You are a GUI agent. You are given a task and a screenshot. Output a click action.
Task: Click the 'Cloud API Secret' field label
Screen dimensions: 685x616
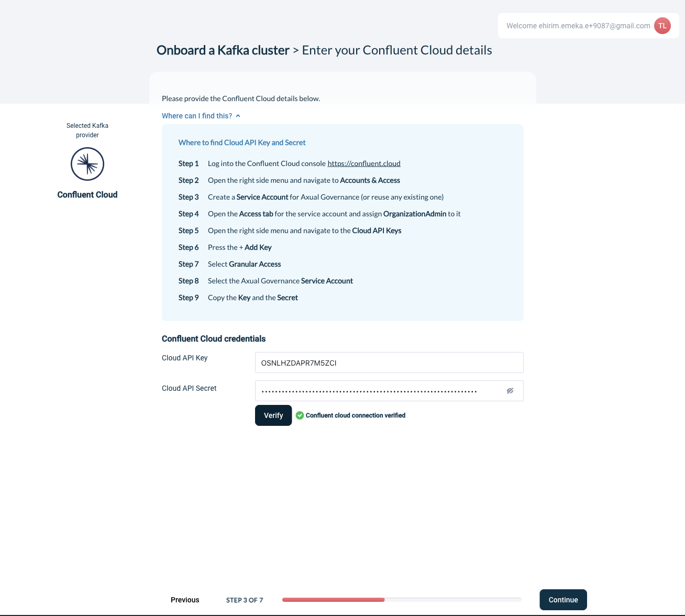[x=189, y=388]
